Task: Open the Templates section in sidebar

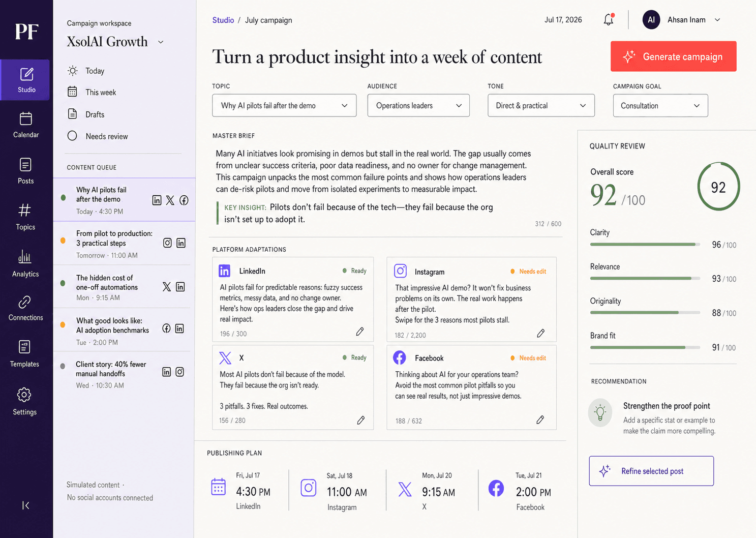Action: pos(25,354)
